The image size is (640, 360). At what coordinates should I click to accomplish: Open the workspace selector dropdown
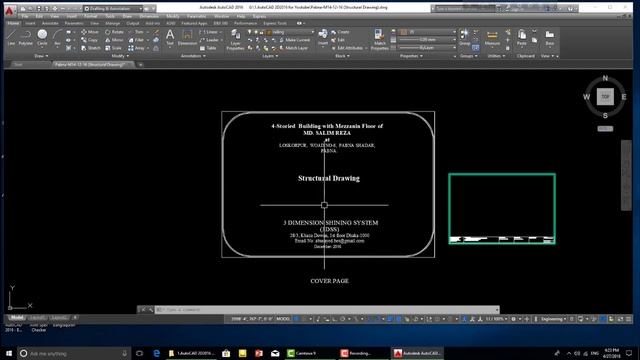113,8
